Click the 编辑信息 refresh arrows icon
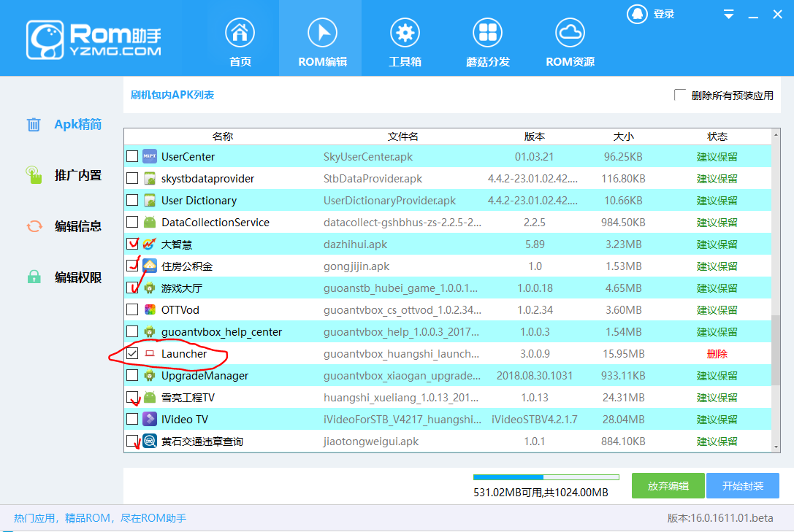 click(34, 226)
